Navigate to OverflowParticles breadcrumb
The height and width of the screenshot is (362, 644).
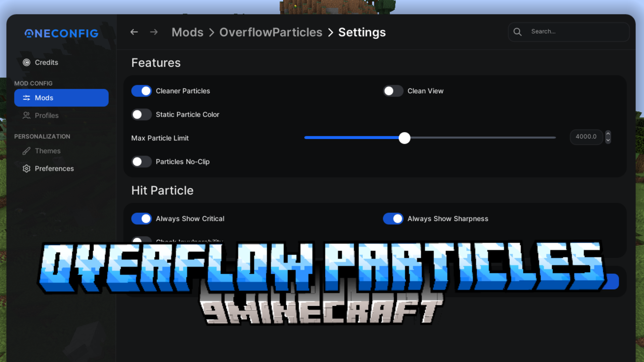tap(271, 32)
